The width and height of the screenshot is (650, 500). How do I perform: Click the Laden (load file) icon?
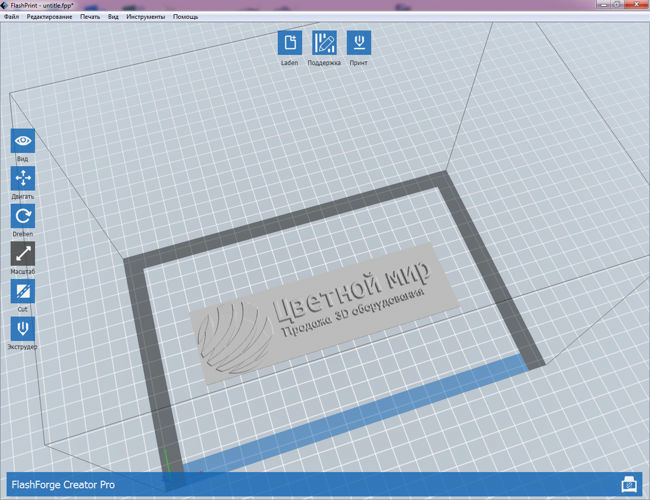(290, 42)
